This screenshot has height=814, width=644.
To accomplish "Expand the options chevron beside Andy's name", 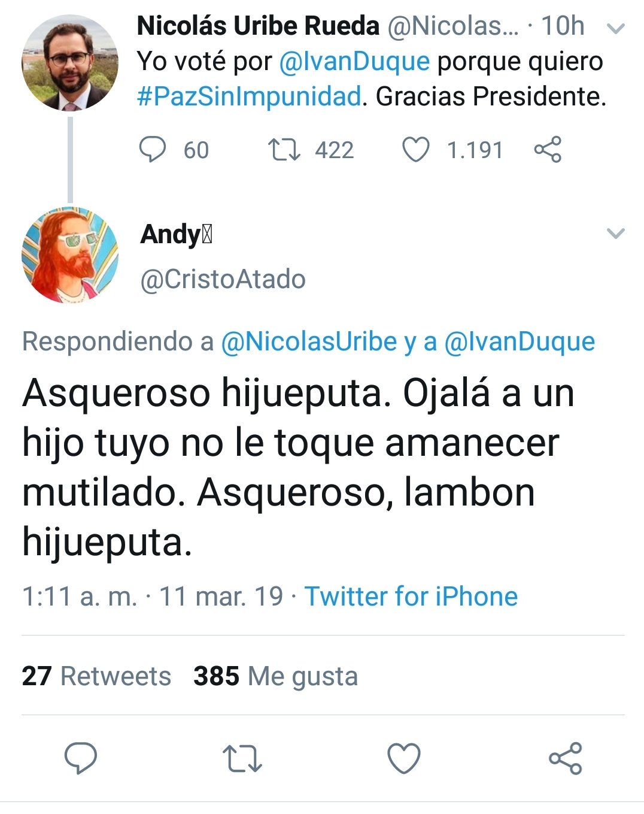I will (x=616, y=234).
